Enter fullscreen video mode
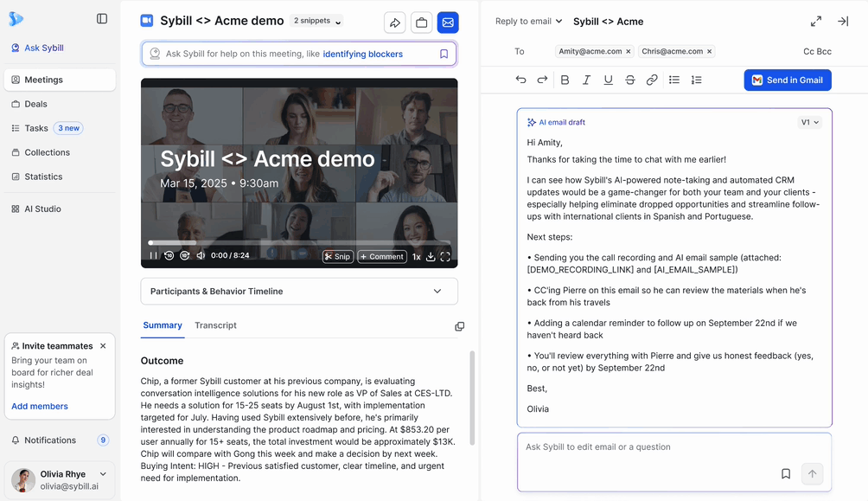 (445, 257)
